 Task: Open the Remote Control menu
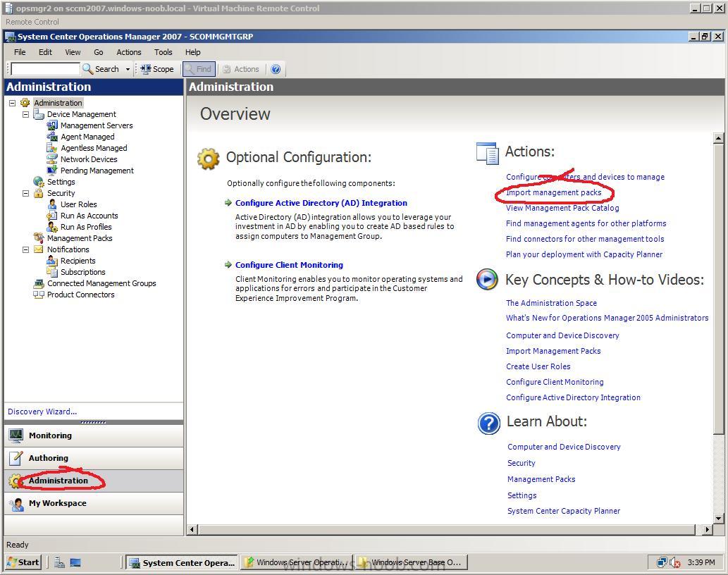32,22
